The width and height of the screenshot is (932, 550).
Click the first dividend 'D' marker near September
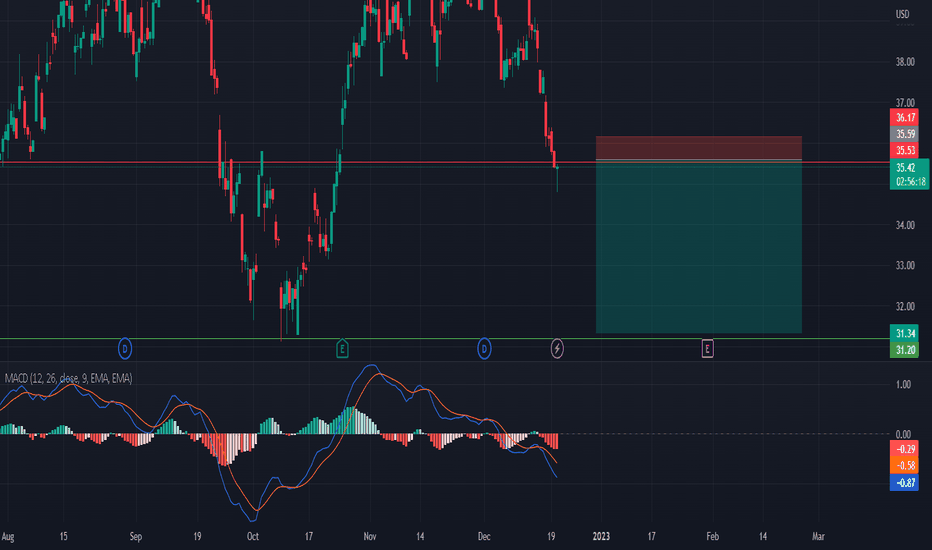click(x=125, y=348)
